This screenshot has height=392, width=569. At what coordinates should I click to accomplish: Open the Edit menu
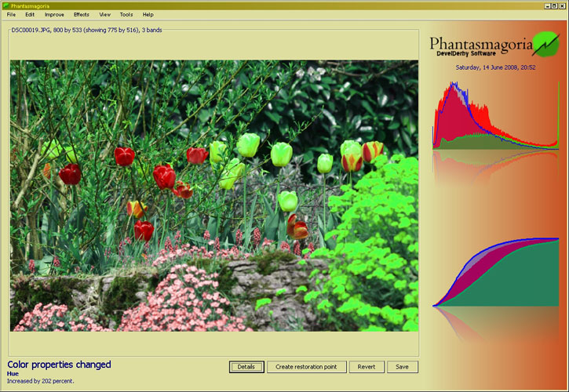coord(29,15)
